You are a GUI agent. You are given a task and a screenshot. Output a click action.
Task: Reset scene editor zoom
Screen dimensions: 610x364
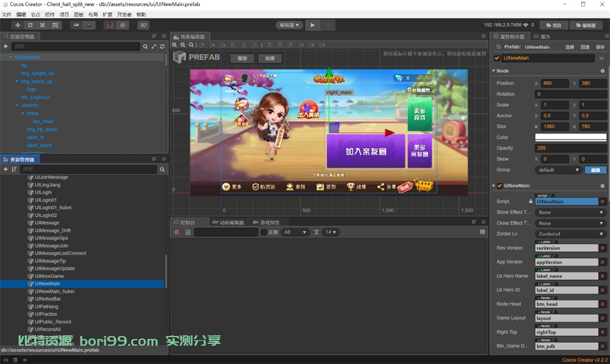coord(191,45)
